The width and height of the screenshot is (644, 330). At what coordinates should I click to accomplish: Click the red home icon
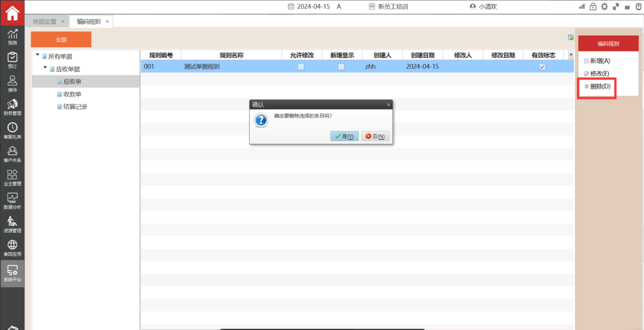point(12,13)
